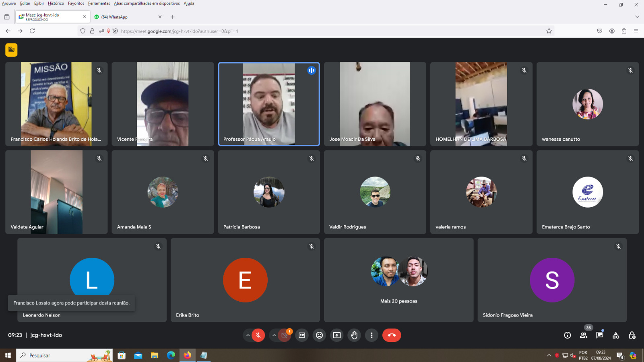Viewport: 644px width, 362px height.
Task: Turn on the camera toggle
Action: 285,335
